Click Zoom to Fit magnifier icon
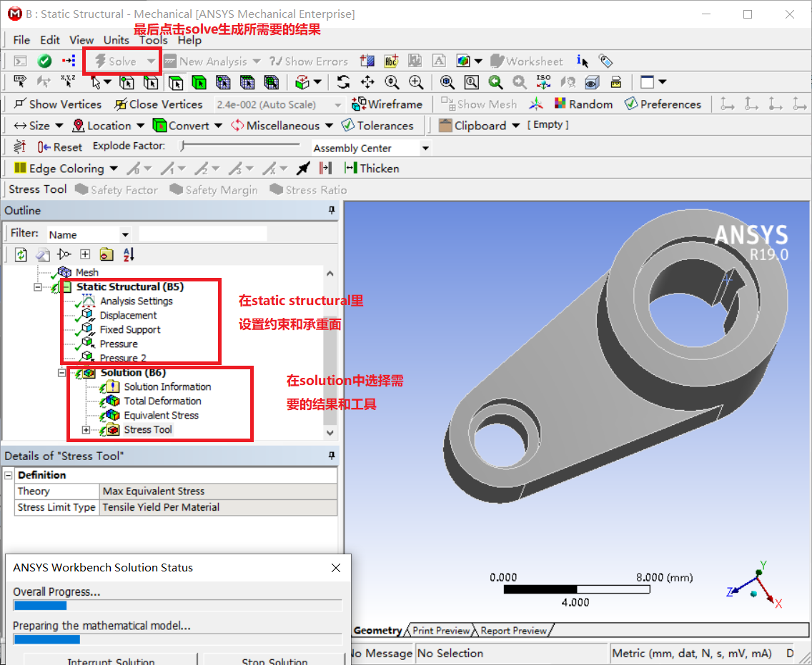The image size is (812, 665). click(447, 81)
